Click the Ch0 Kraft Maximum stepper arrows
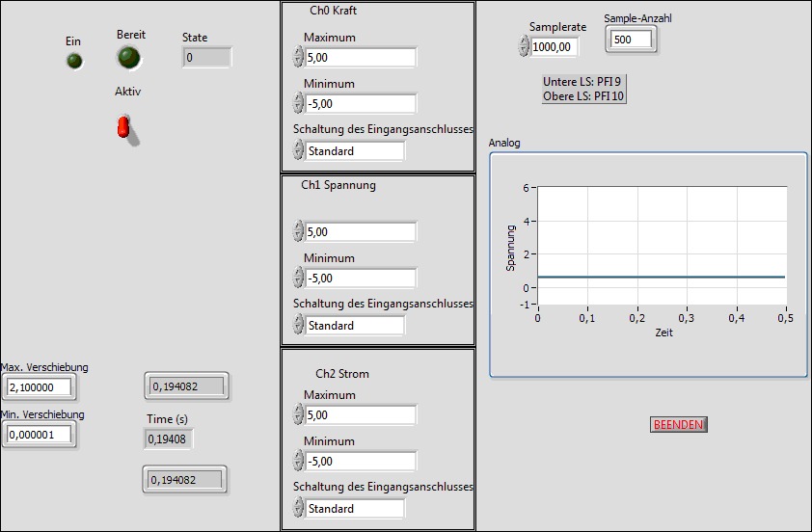812x532 pixels. pos(298,57)
